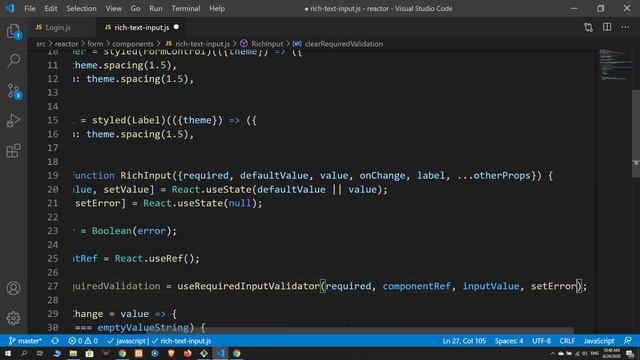Viewport: 640px width, 360px height.
Task: Click line number 19 in the gutter
Action: tap(53, 176)
